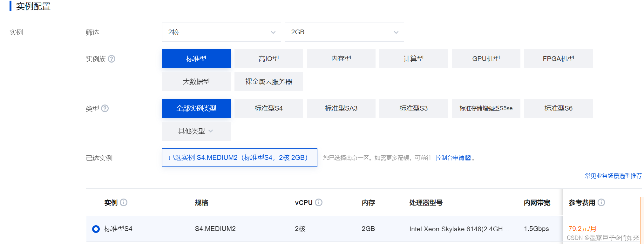Click help icon beside 类型 label
The height and width of the screenshot is (244, 644).
tap(105, 108)
